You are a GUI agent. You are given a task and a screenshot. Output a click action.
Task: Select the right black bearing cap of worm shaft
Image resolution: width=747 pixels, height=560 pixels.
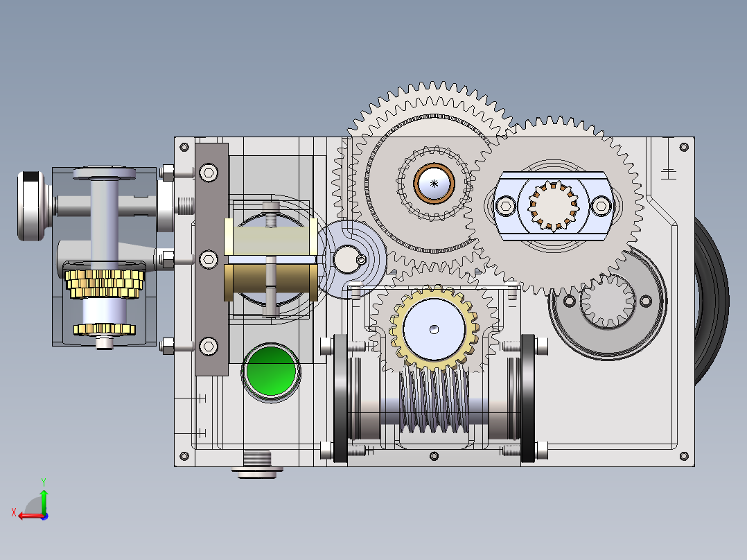tap(528, 399)
